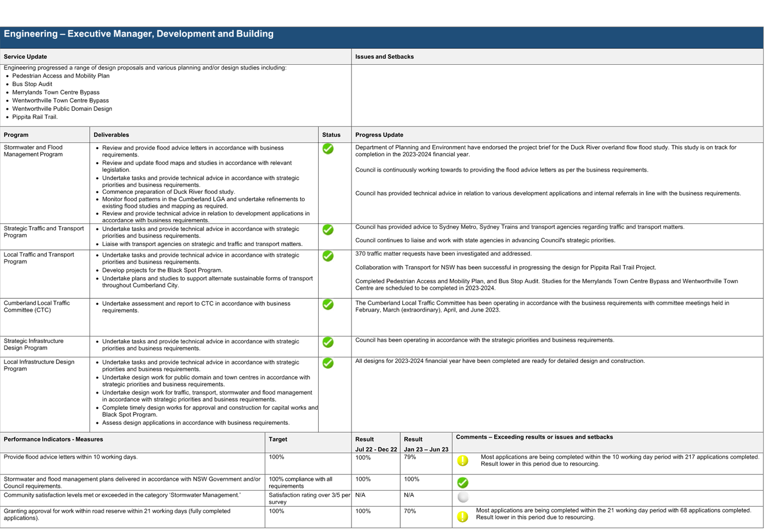Click Merrylands Town Centre Bypass bullet
Viewport: 765px width, 532px height.
pyautogui.click(x=56, y=93)
